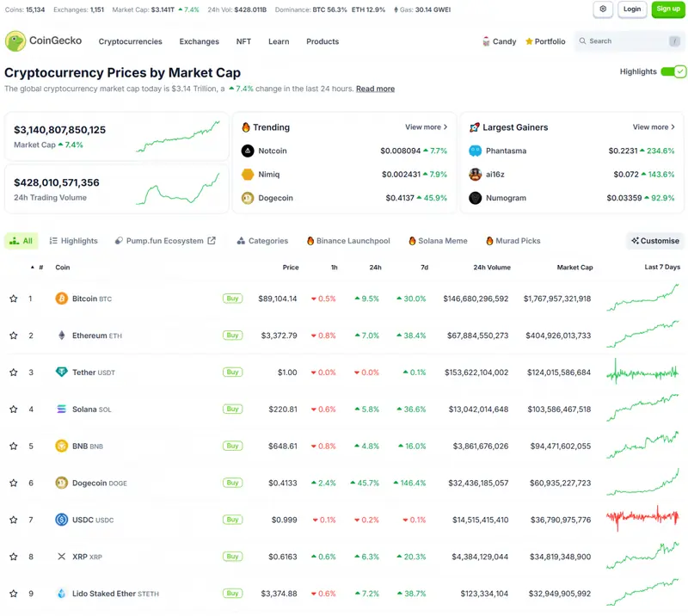Click the Solana logo icon
The height and width of the screenshot is (616, 688).
[x=61, y=410]
